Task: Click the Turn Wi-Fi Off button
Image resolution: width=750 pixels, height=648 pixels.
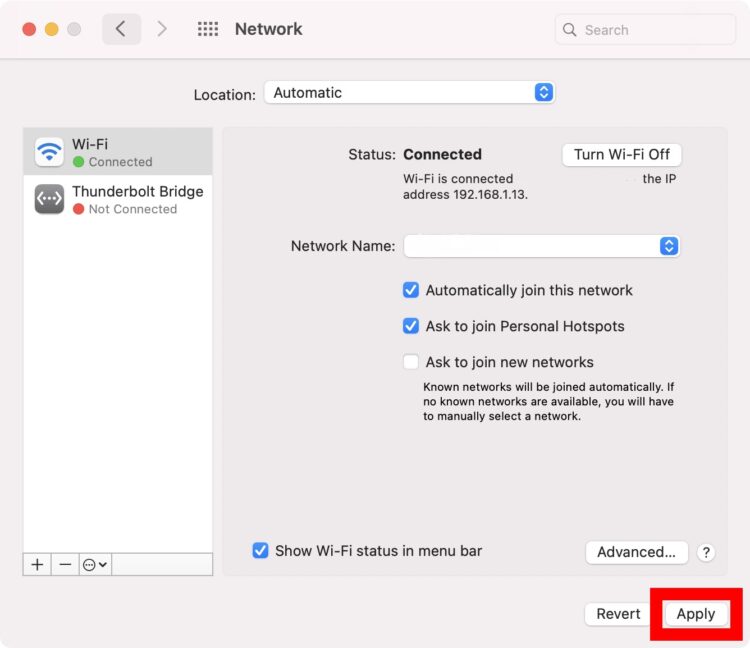Action: tap(622, 154)
